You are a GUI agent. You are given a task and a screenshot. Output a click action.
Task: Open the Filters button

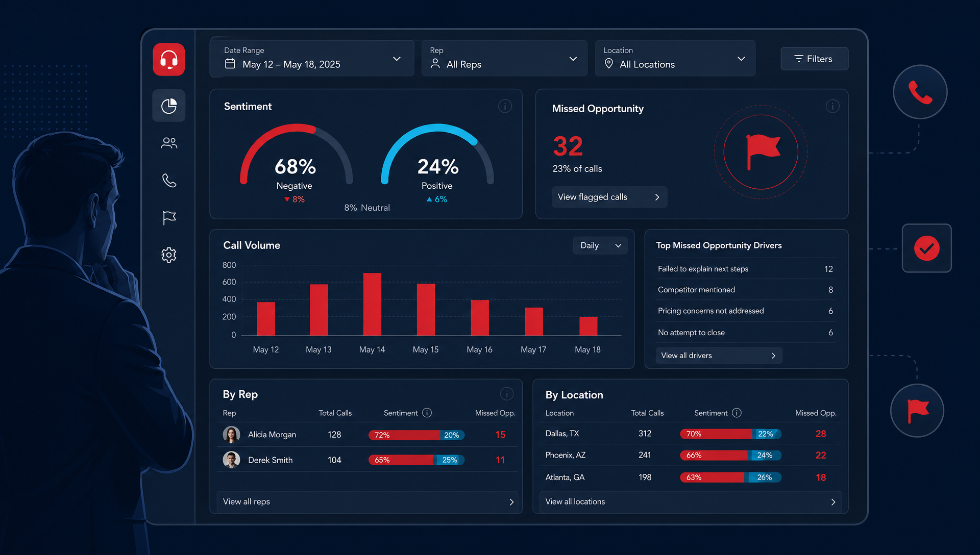[815, 59]
